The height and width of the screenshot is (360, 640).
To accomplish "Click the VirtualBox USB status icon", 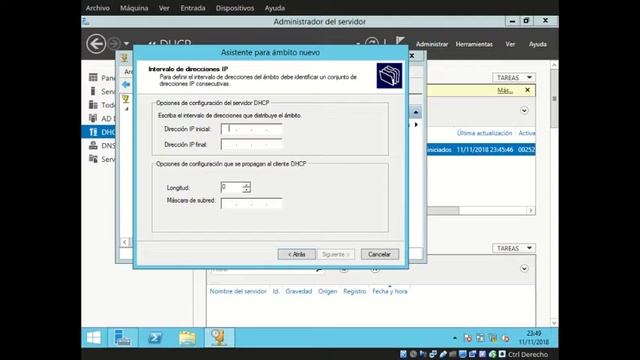I will [443, 354].
